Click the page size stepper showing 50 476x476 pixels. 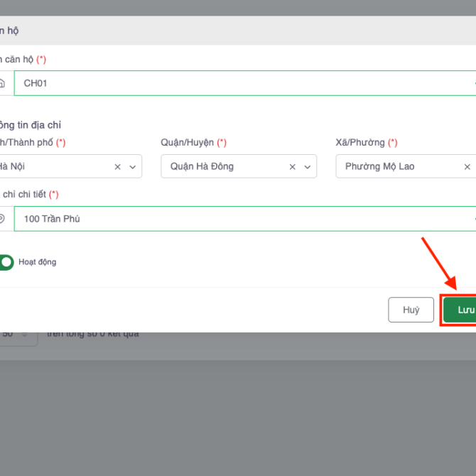click(18, 333)
